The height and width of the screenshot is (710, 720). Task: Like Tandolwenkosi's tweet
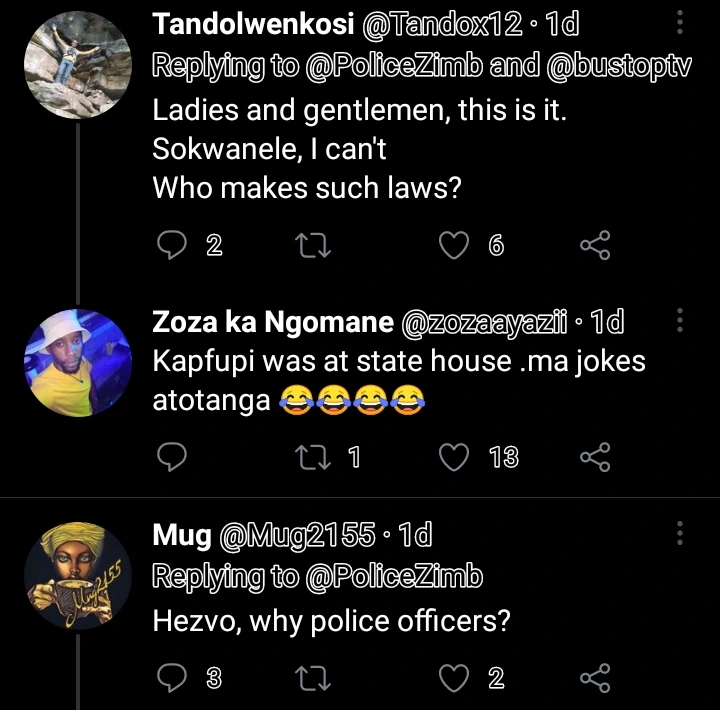(455, 245)
